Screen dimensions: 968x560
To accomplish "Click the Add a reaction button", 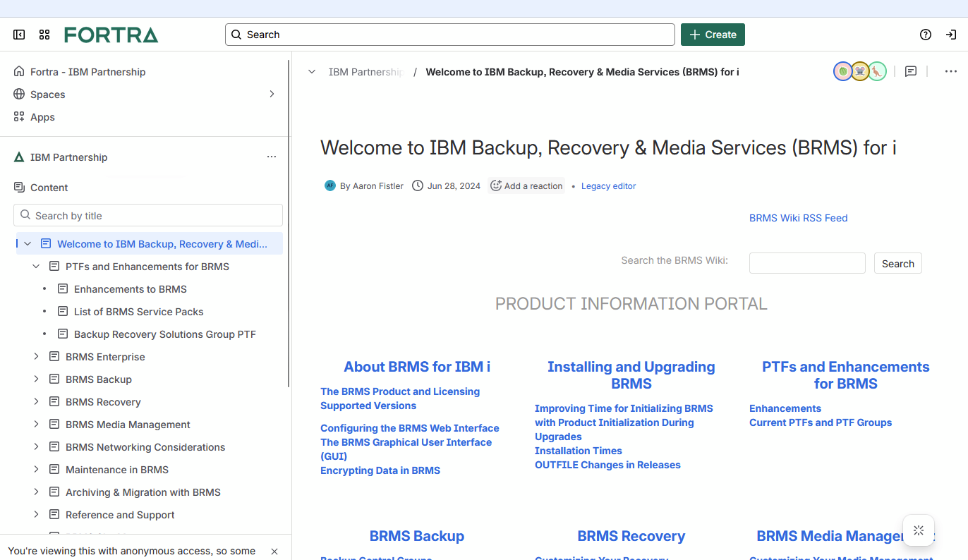I will (527, 185).
